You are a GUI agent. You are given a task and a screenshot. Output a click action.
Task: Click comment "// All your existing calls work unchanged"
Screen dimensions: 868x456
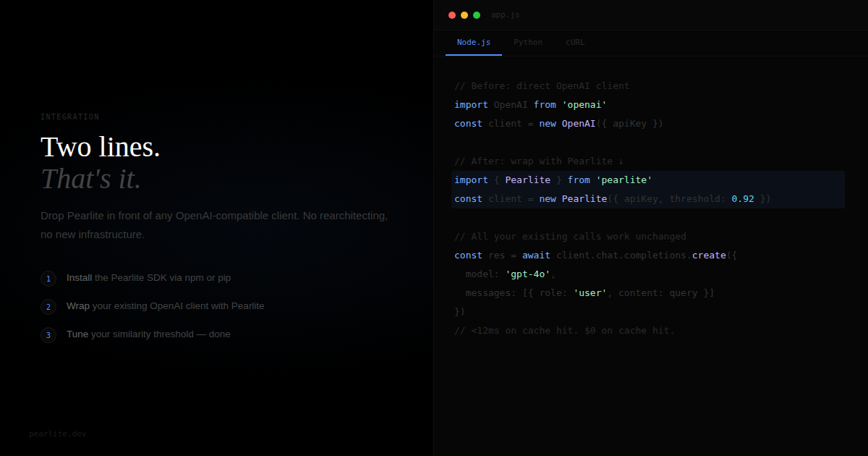[x=570, y=237]
